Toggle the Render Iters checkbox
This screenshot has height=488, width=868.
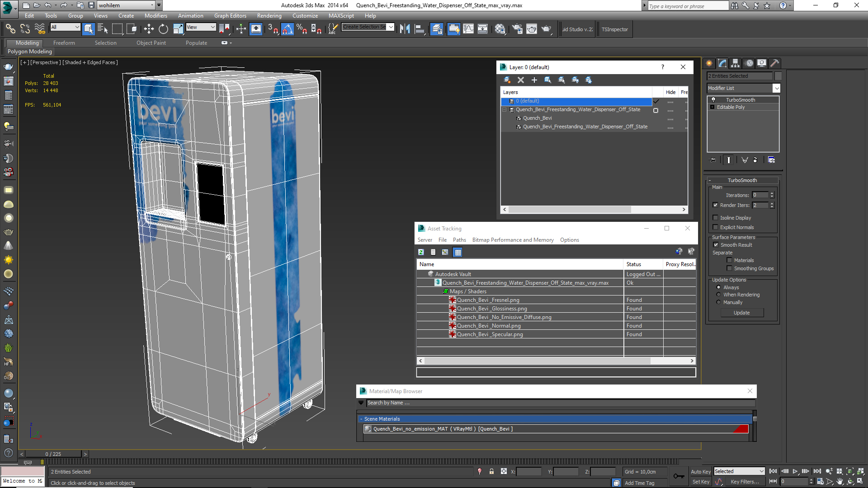point(716,205)
